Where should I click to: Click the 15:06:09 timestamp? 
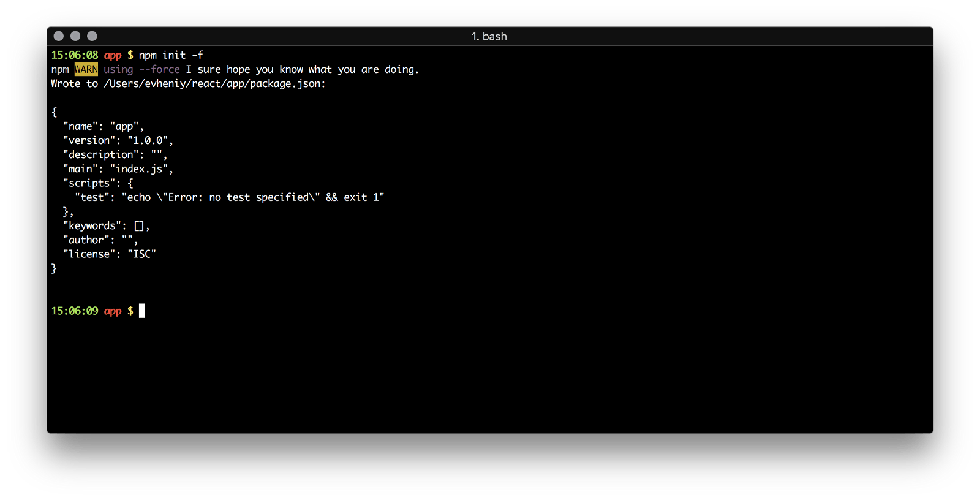click(74, 311)
